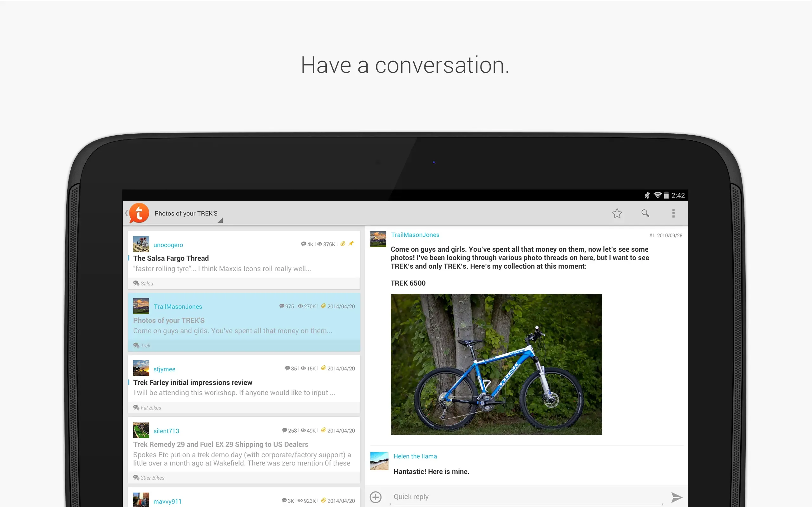This screenshot has height=507, width=812.
Task: Open the three-dot overflow menu
Action: pos(673,213)
